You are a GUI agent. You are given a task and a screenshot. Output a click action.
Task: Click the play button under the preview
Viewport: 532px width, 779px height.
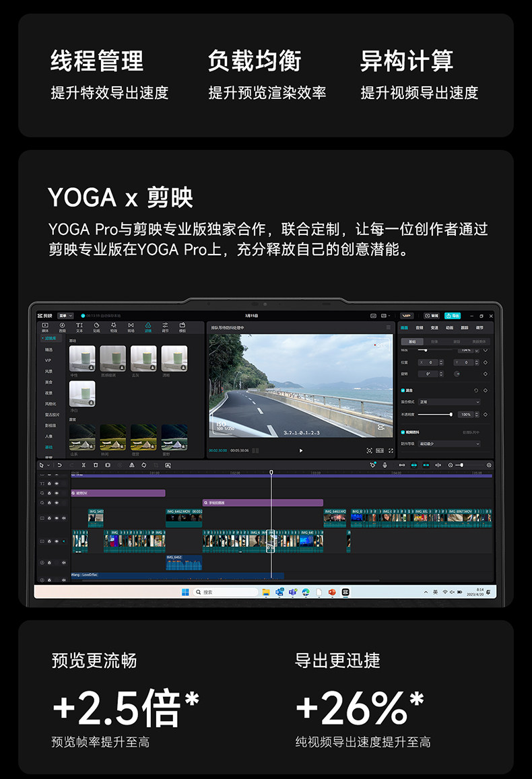click(x=300, y=450)
